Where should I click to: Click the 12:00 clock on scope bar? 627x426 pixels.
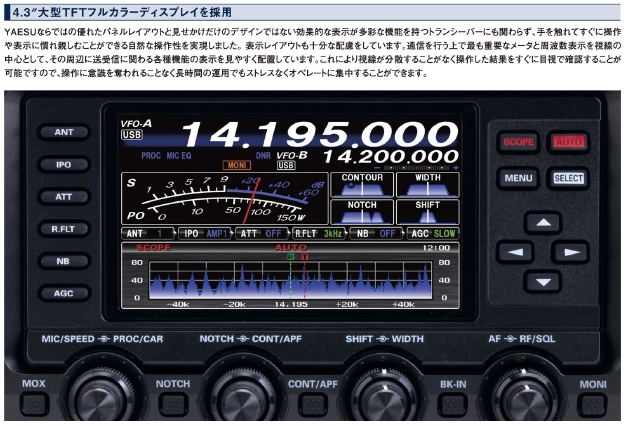(x=436, y=248)
